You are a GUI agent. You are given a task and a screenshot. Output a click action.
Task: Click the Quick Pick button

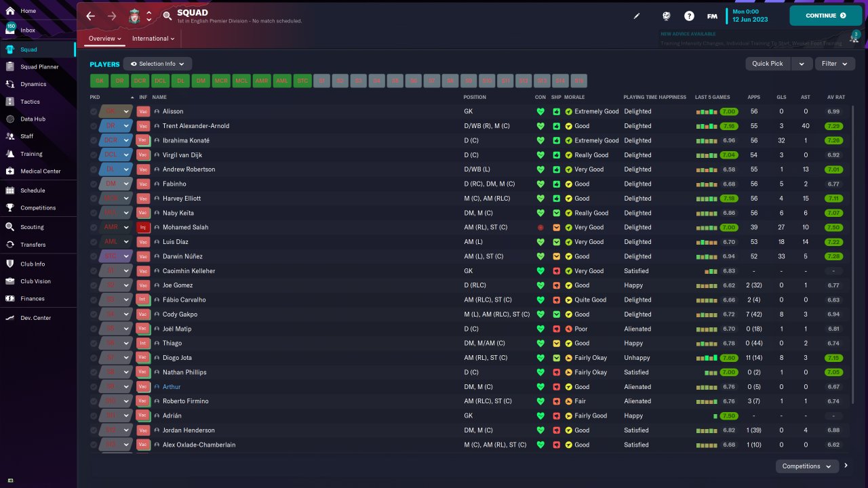768,64
